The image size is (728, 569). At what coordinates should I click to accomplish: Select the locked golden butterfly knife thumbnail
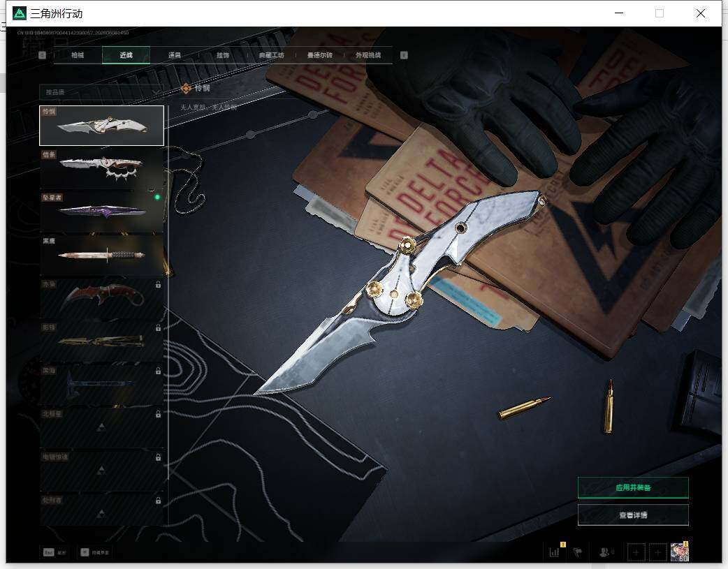(102, 341)
